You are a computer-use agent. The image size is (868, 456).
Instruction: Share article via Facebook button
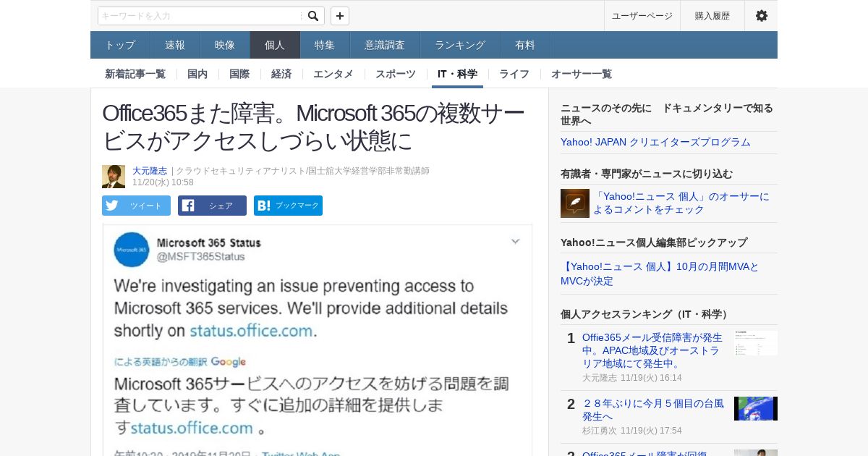pyautogui.click(x=212, y=206)
